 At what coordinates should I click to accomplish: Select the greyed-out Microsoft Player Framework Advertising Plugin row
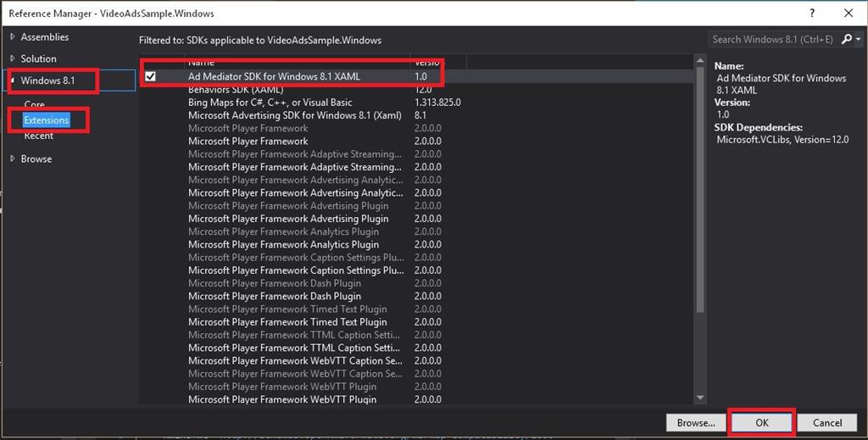coord(415,206)
